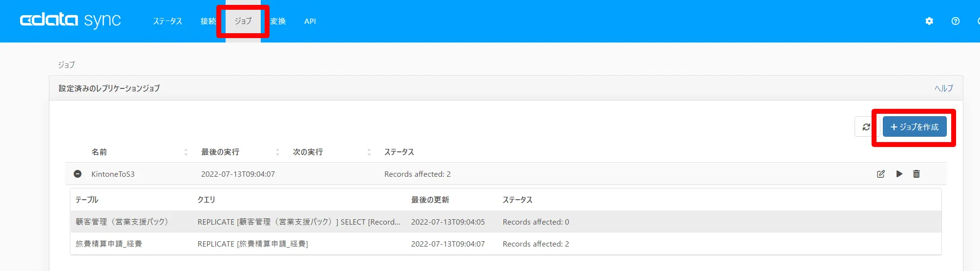Select the 顧客管理（営業支援パック） table row
The height and width of the screenshot is (271, 980).
click(x=506, y=222)
